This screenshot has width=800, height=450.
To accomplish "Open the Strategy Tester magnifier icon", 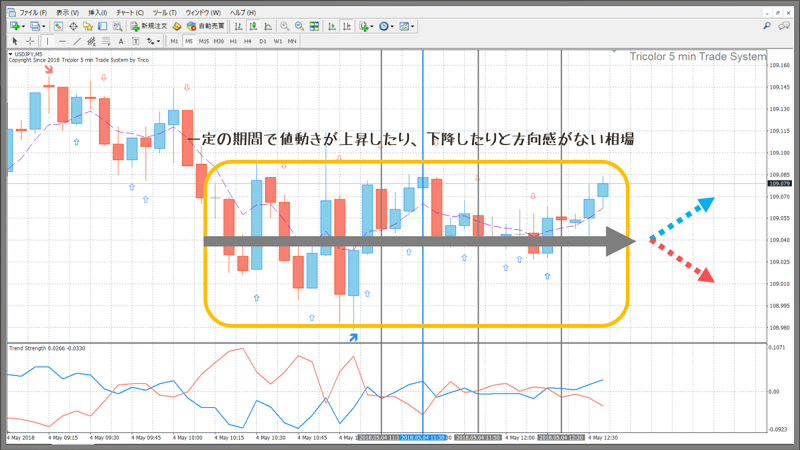I will [x=117, y=26].
